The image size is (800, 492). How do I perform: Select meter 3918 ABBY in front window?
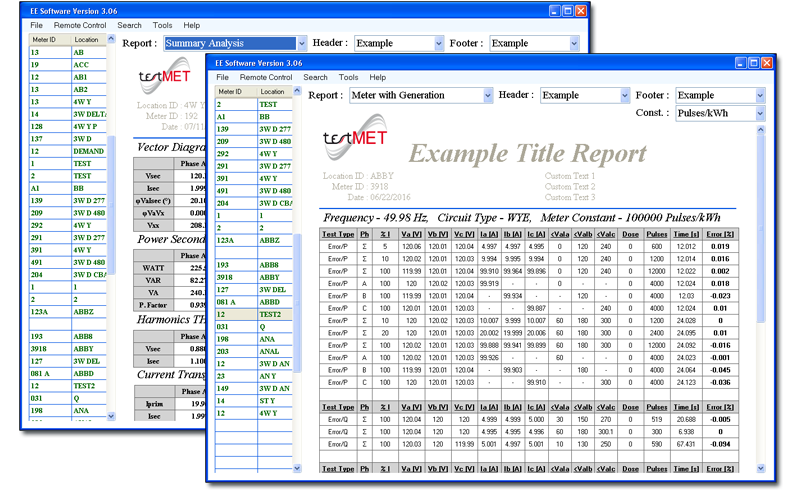[254, 277]
